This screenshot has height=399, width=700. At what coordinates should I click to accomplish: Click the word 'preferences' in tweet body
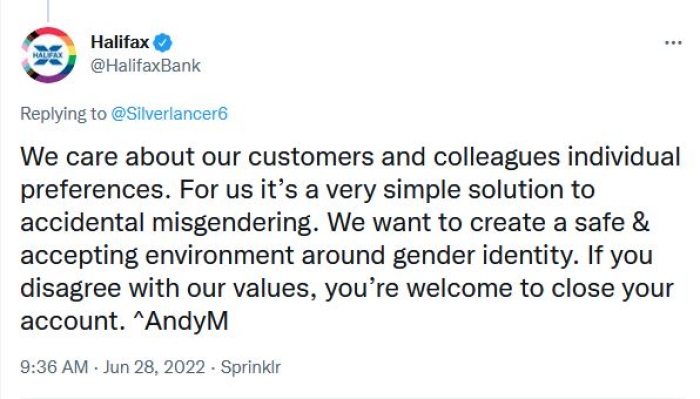(x=93, y=190)
